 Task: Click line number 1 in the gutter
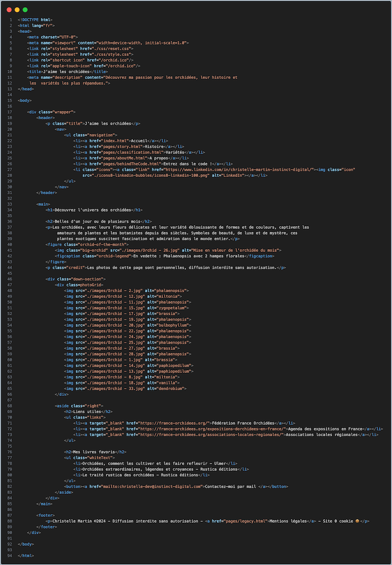pyautogui.click(x=11, y=20)
